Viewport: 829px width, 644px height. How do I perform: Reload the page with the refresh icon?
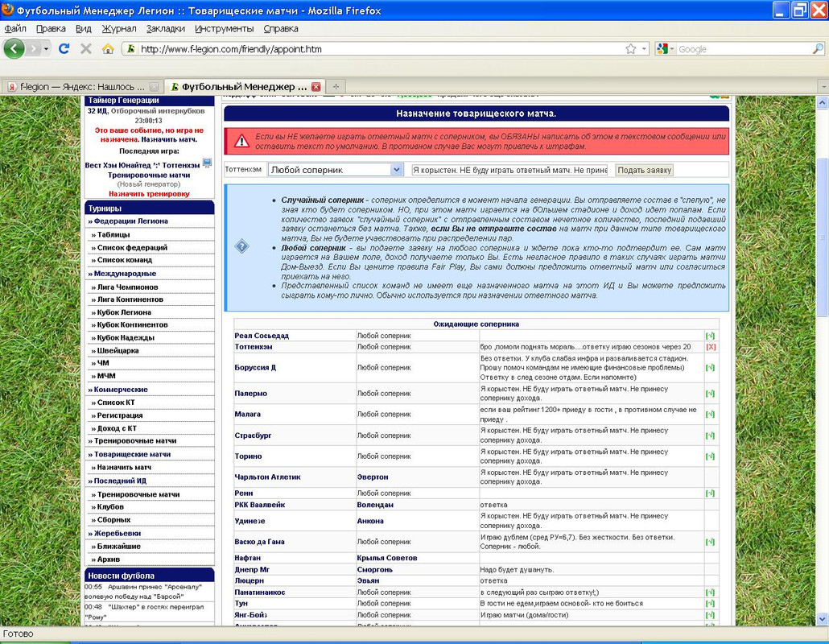click(64, 48)
